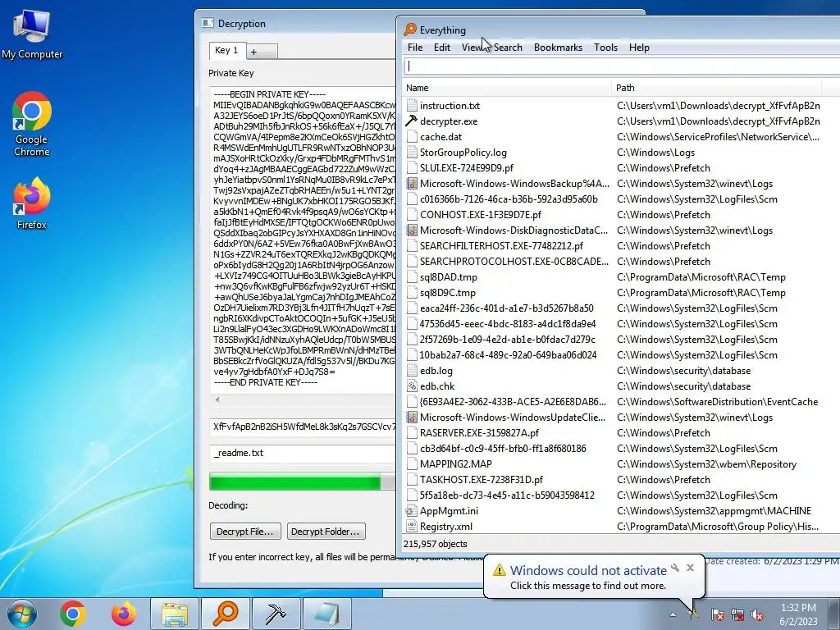This screenshot has width=840, height=630.
Task: Click the network tray icon
Action: tap(737, 614)
